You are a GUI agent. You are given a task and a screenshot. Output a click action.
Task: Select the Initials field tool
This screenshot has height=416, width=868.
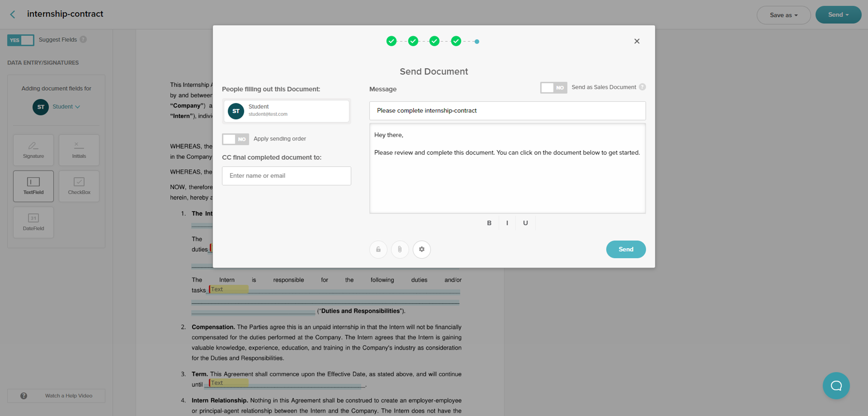pos(79,150)
